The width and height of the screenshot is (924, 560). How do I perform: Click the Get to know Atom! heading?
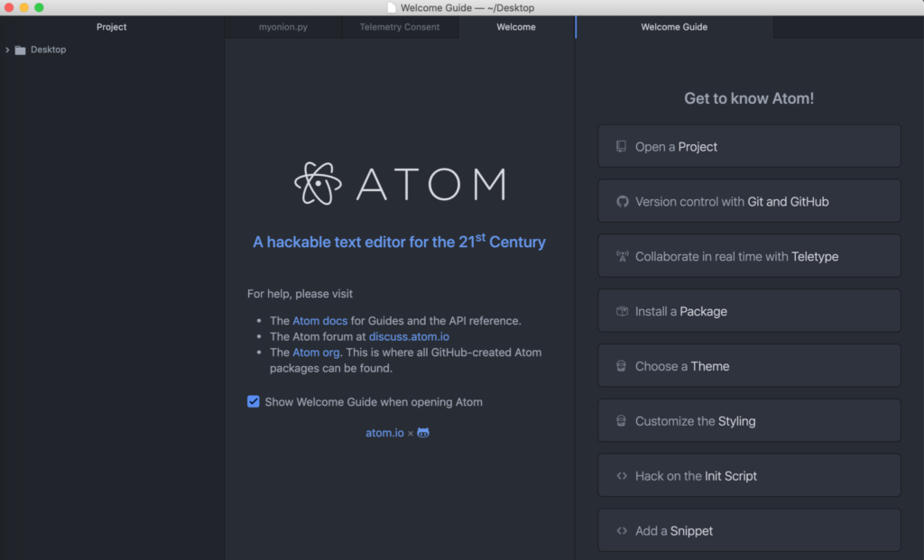coord(749,98)
